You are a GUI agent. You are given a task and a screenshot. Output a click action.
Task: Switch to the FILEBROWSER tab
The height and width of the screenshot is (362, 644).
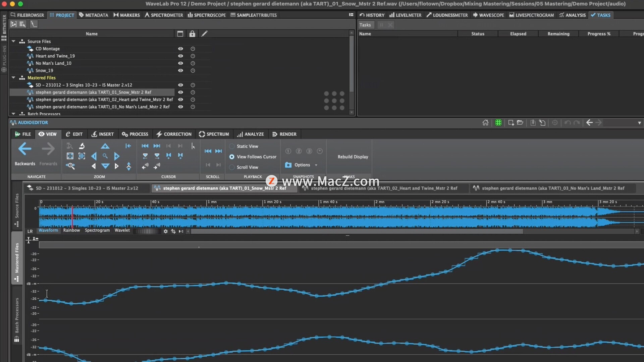27,15
